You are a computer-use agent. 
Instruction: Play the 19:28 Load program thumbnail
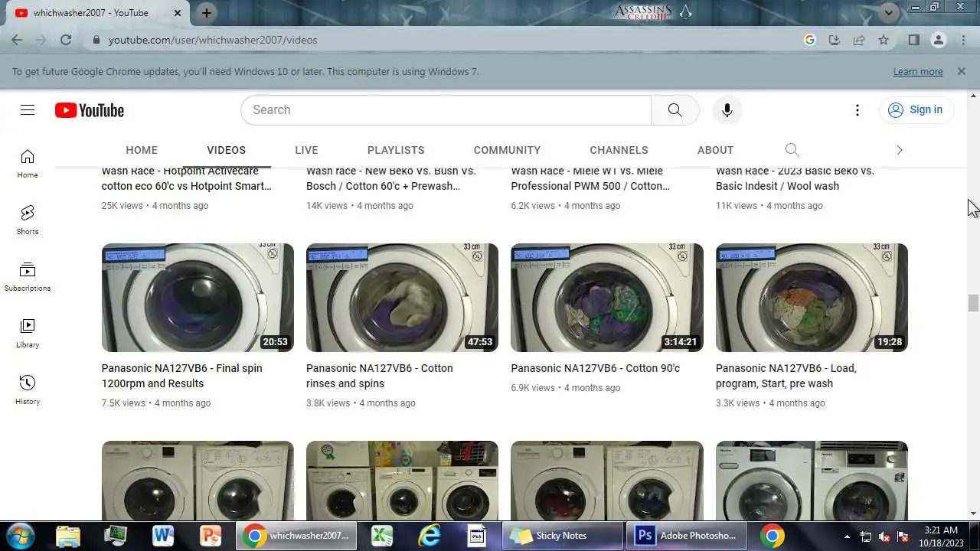812,298
